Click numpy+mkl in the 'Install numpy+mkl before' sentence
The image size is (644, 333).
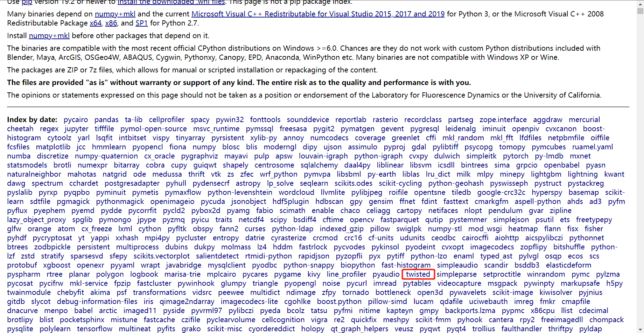coord(49,36)
